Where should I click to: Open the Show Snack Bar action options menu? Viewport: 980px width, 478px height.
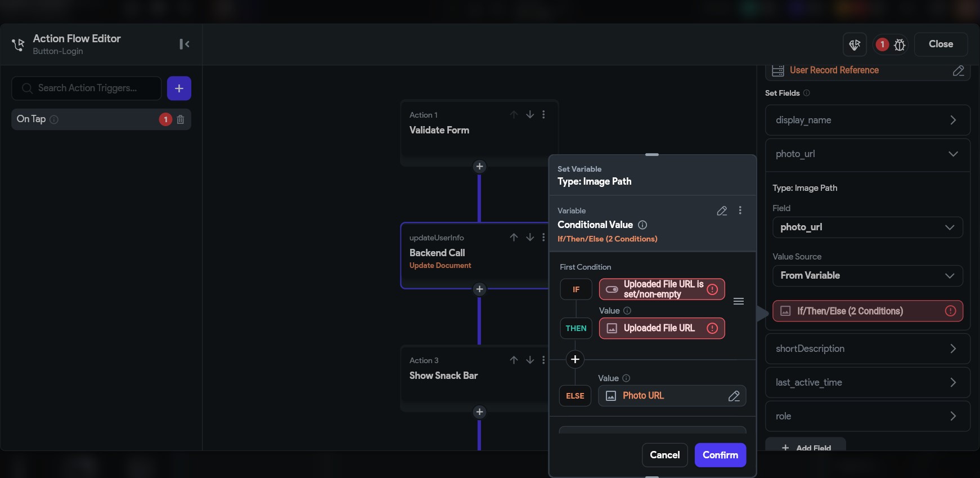pyautogui.click(x=543, y=360)
